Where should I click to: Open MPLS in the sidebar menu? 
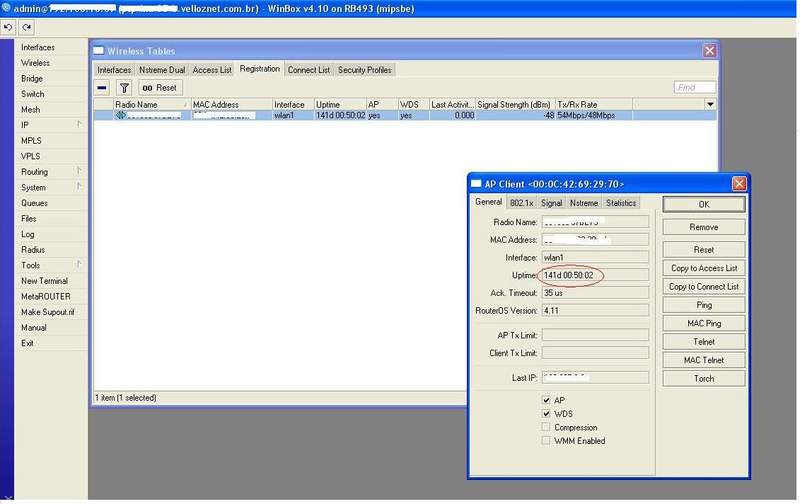tap(31, 141)
